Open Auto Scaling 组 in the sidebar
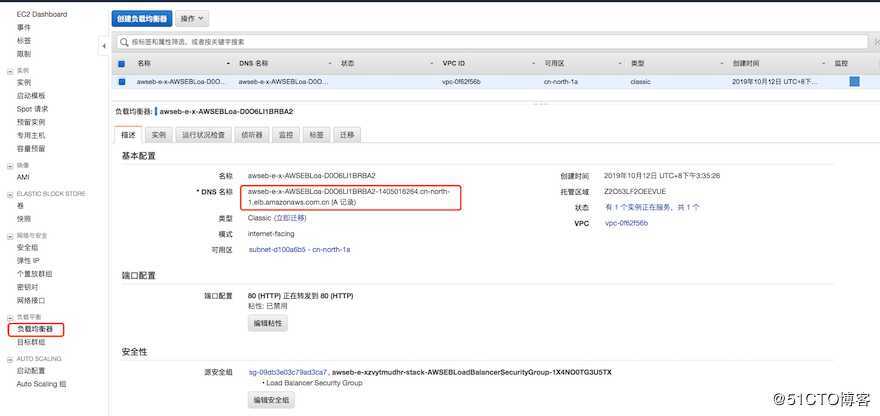 42,384
